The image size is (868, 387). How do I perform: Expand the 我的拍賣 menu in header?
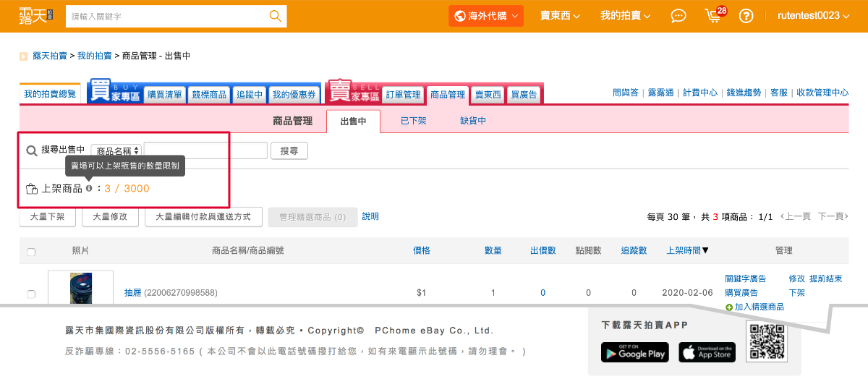click(x=625, y=16)
